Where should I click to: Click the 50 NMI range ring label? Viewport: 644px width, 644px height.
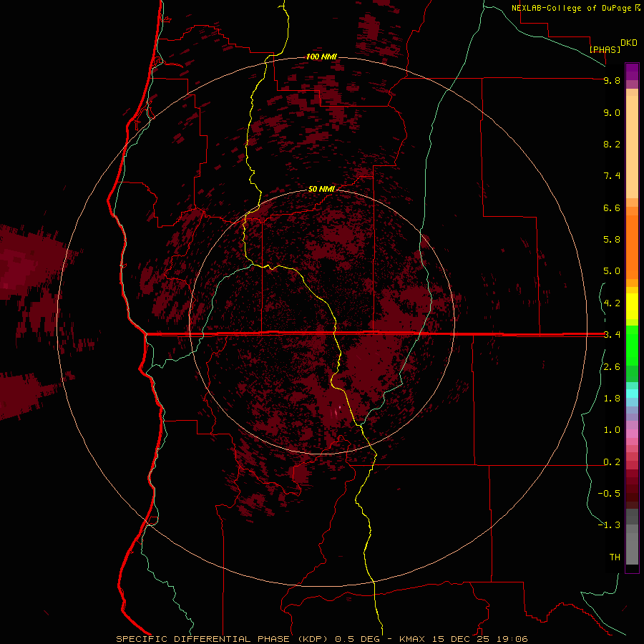pos(321,189)
